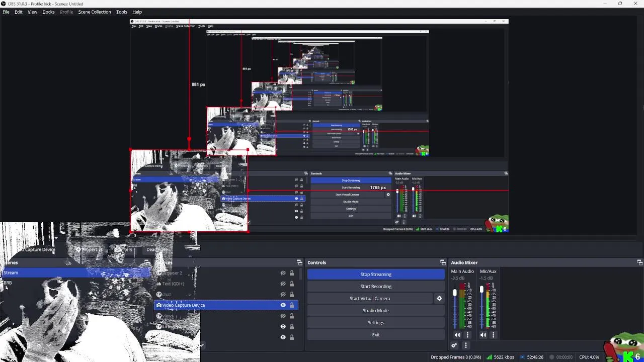This screenshot has width=644, height=362.
Task: Click the Exit button
Action: (x=376, y=335)
